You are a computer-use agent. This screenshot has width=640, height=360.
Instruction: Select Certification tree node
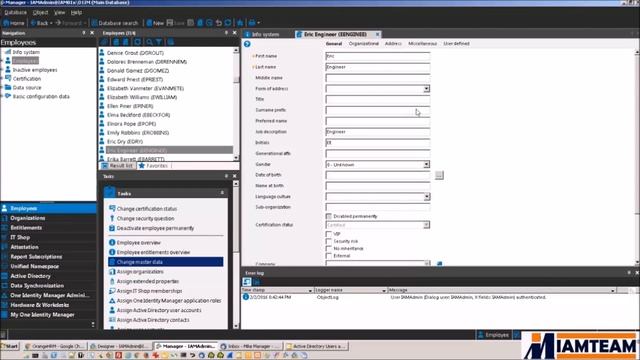27,79
